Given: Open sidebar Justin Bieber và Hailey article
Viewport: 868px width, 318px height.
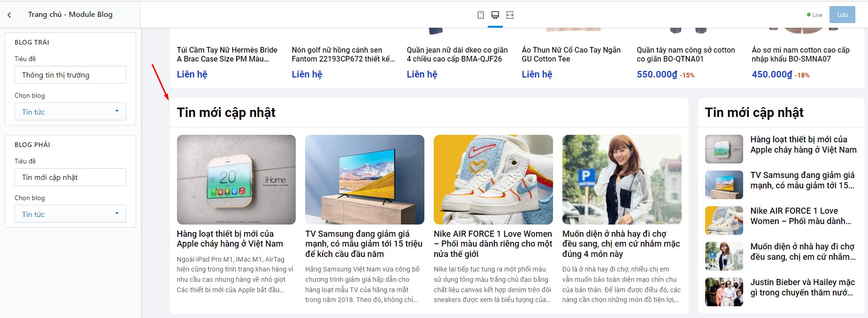Looking at the screenshot, I should [x=802, y=287].
